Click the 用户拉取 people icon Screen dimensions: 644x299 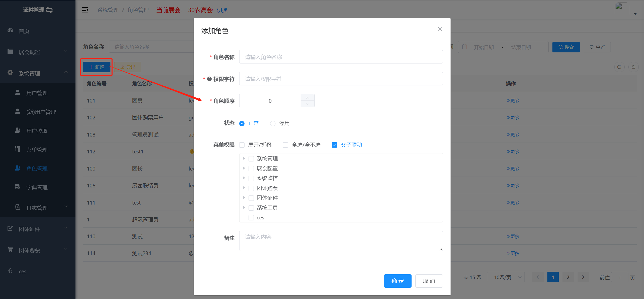tap(18, 130)
